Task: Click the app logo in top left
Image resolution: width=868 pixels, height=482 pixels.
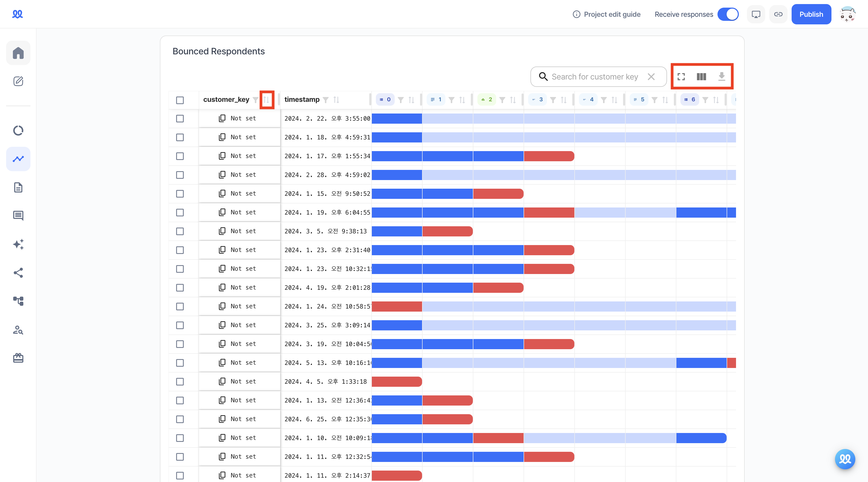Action: [18, 14]
